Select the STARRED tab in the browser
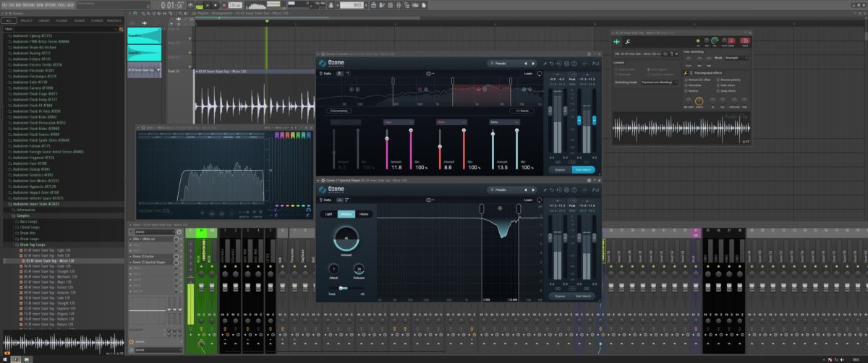The height and width of the screenshot is (363, 868). click(98, 21)
